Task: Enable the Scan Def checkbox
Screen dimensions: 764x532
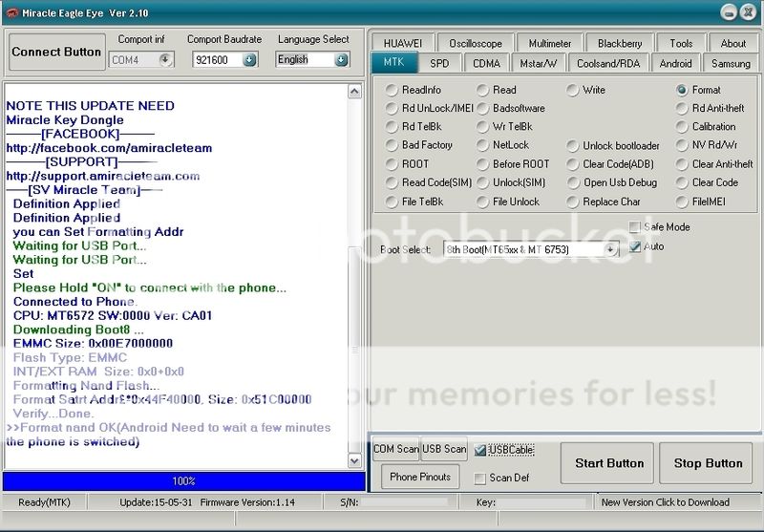Action: coord(480,478)
